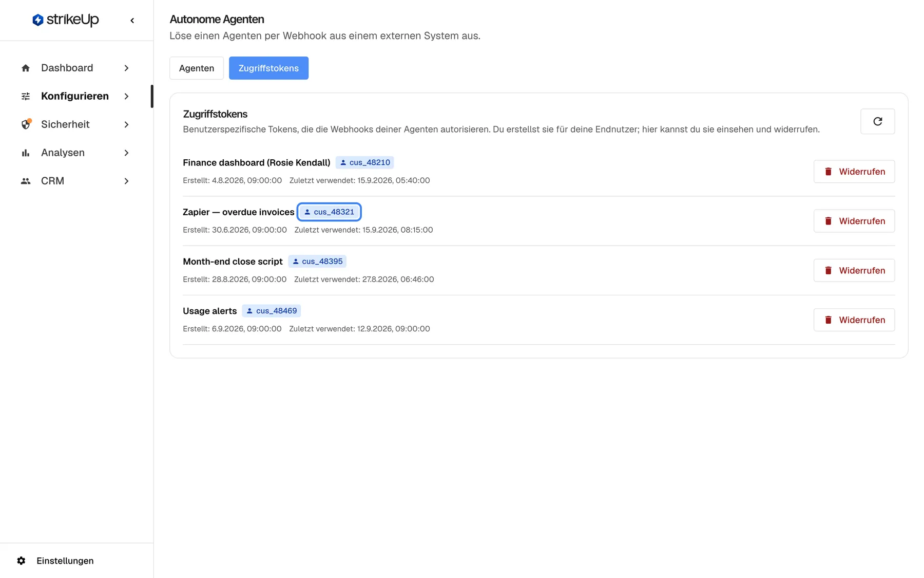The height and width of the screenshot is (578, 924).
Task: Click token name 'Zapier — overdue invoices'
Action: (x=239, y=212)
